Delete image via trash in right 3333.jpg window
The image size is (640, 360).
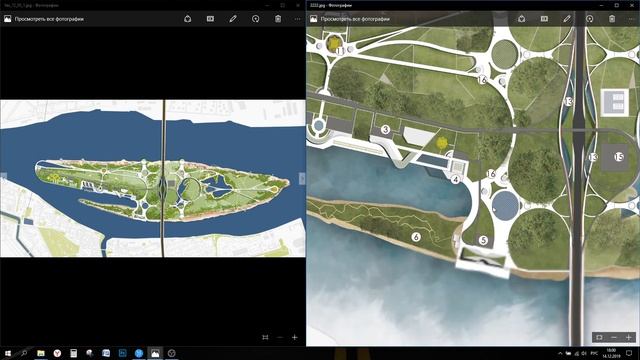coord(612,19)
